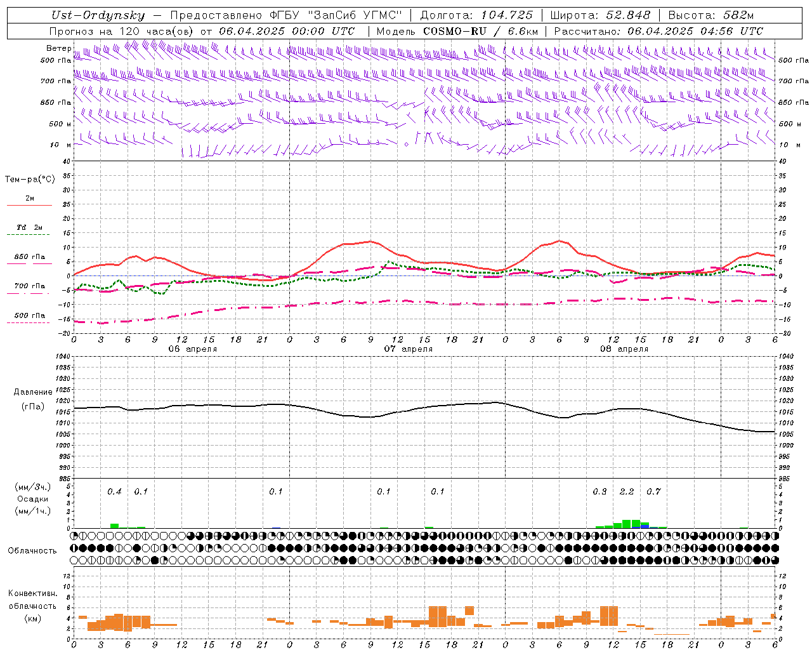Image resolution: width=812 pixels, height=650 pixels.
Task: Click the 'Давление' pressure panel label
Action: tap(33, 392)
